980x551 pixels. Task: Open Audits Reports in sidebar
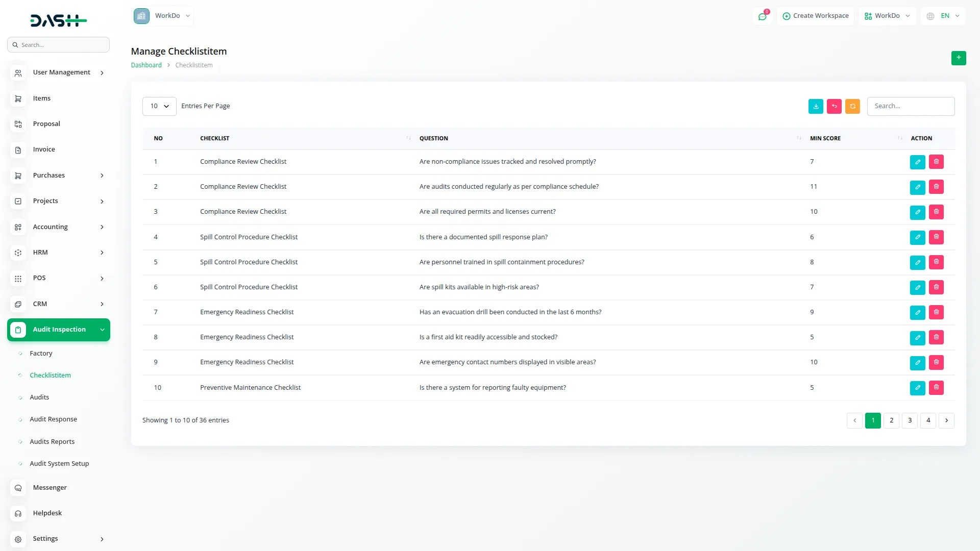[52, 441]
